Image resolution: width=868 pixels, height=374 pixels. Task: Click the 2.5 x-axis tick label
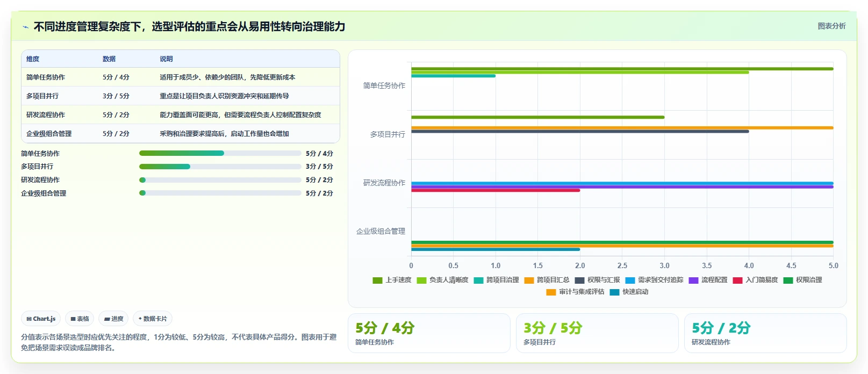pos(622,265)
